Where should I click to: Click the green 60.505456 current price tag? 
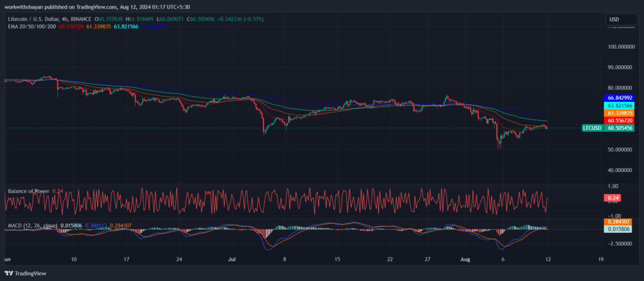(619, 128)
